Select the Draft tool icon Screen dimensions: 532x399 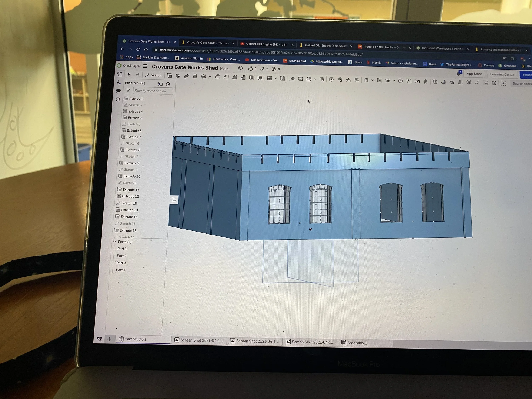235,77
